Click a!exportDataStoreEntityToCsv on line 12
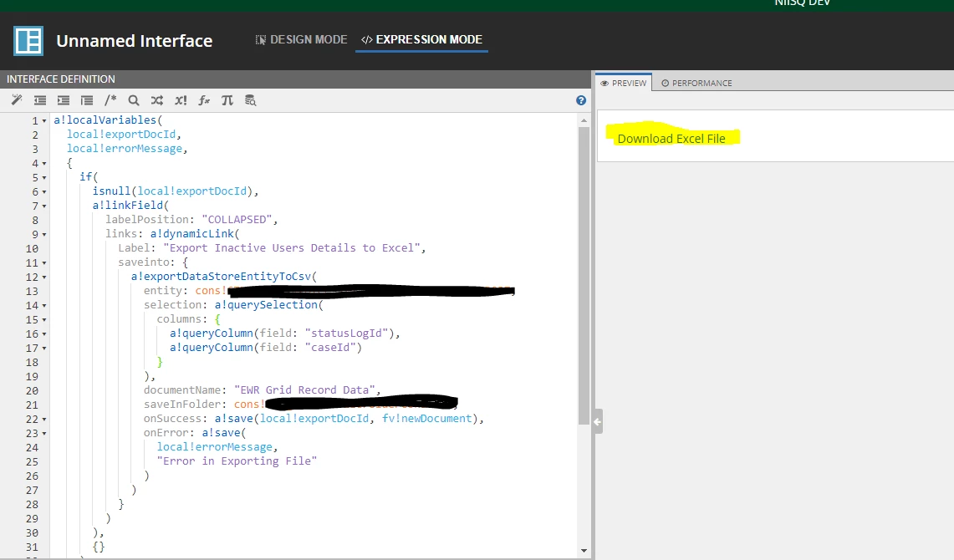The width and height of the screenshot is (954, 560). (221, 276)
